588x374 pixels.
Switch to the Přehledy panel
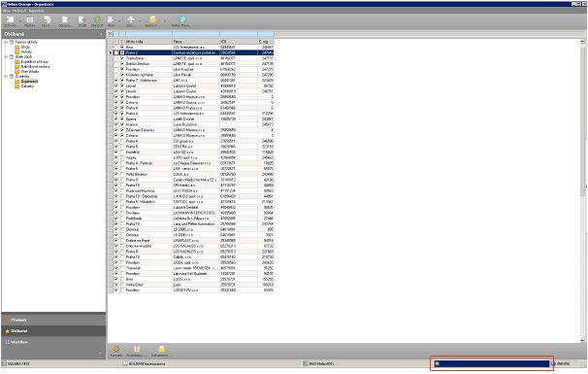(x=53, y=320)
